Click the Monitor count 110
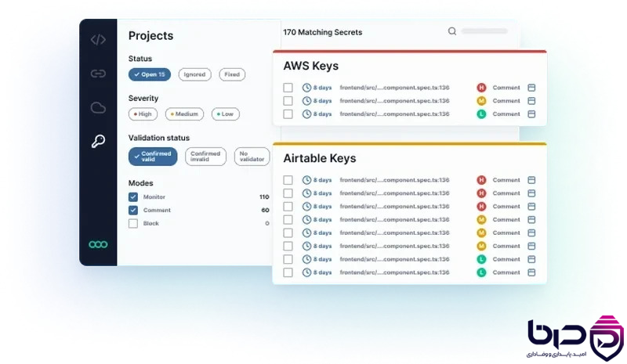The height and width of the screenshot is (364, 627). [264, 197]
